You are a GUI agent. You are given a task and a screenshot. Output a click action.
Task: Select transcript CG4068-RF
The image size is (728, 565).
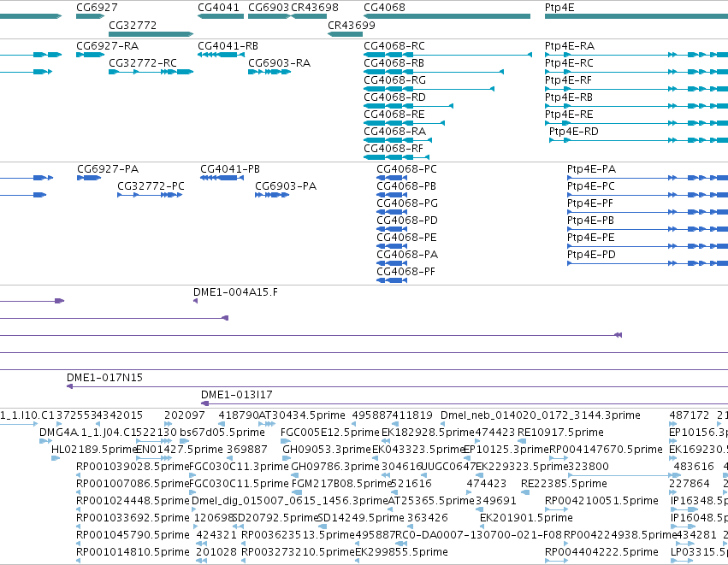(x=396, y=157)
